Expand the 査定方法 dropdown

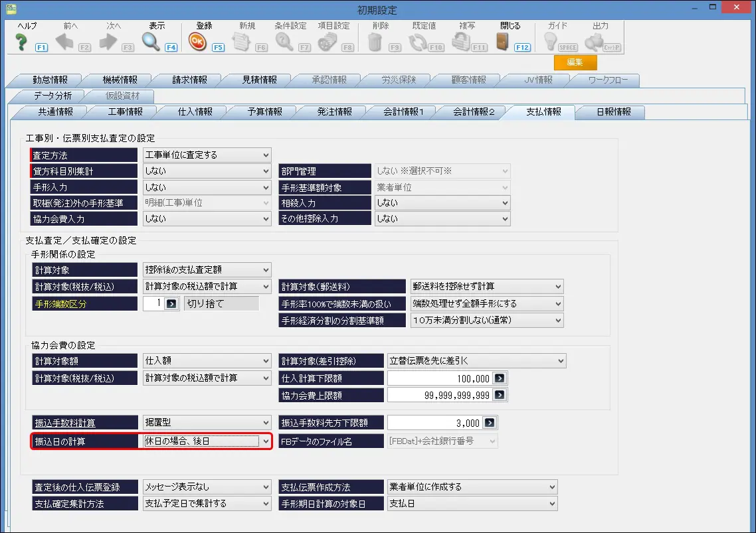[x=266, y=155]
